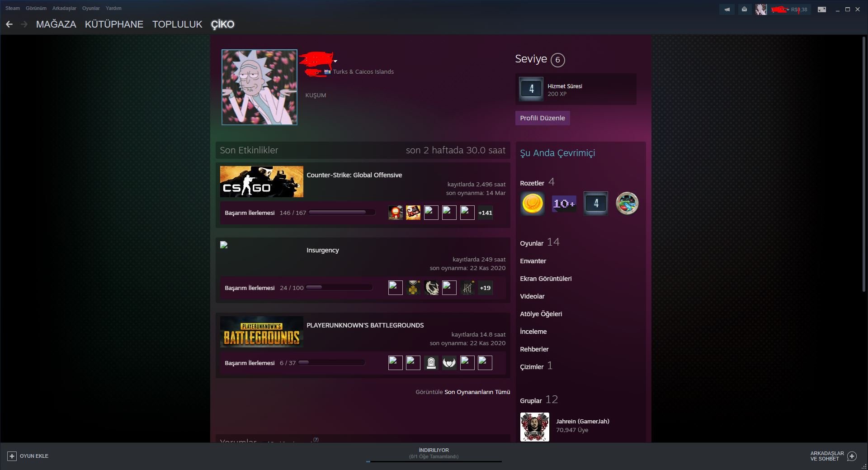Screen dimensions: 868x470
Task: Click the small avatar in the top bar
Action: pyautogui.click(x=761, y=9)
